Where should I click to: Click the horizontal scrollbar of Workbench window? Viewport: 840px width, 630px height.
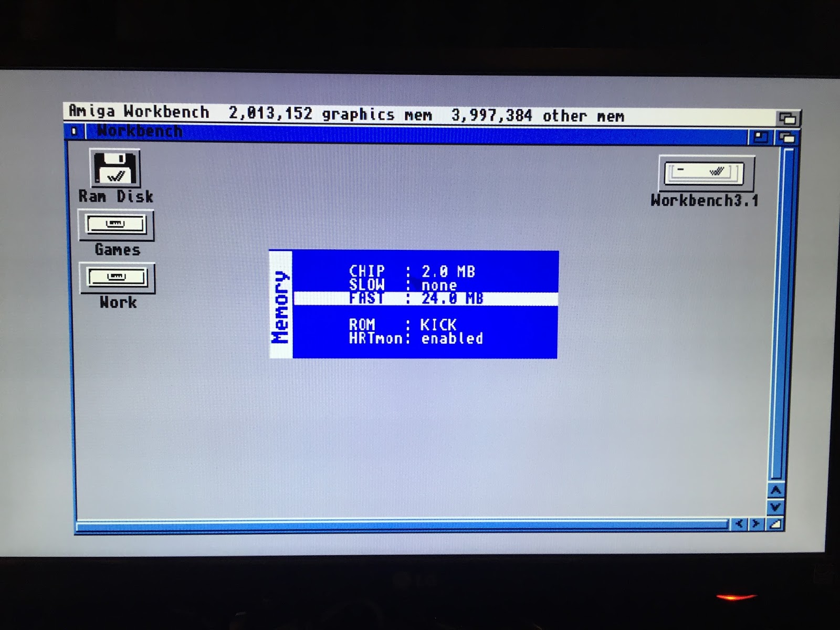click(402, 524)
